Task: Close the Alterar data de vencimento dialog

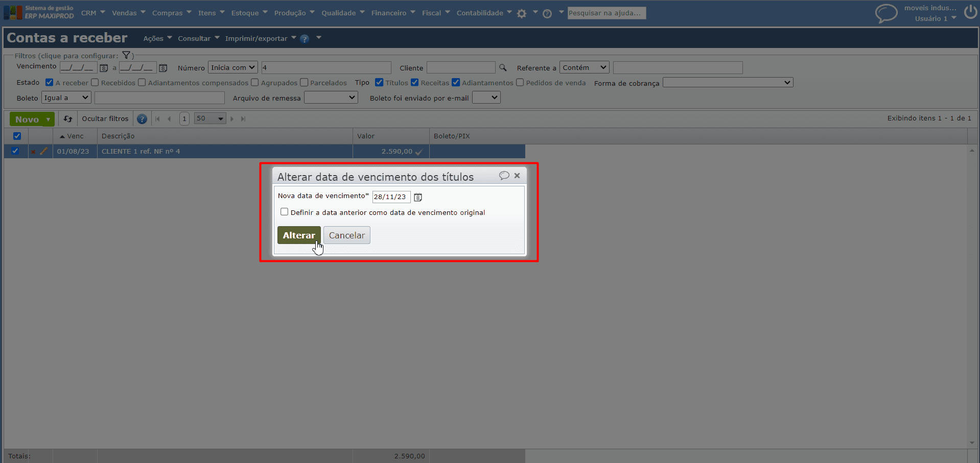Action: coord(517,176)
